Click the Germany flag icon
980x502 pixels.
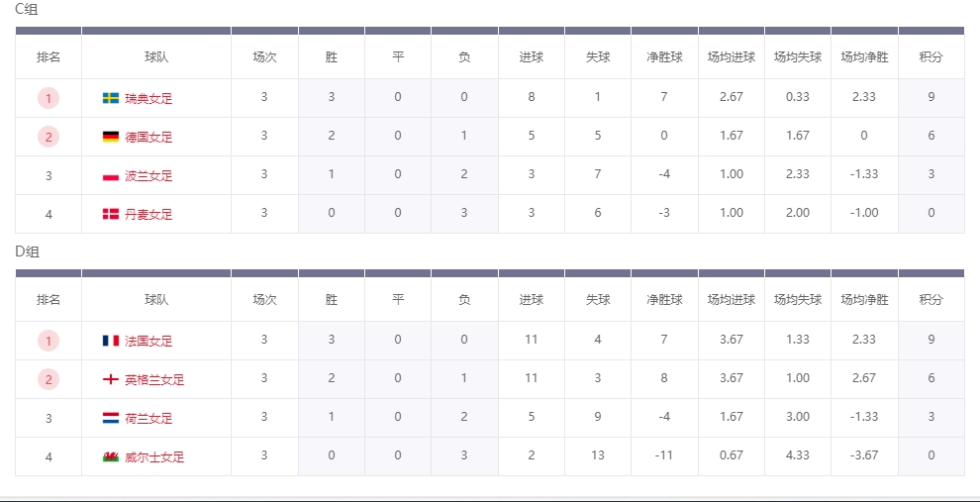(x=111, y=137)
